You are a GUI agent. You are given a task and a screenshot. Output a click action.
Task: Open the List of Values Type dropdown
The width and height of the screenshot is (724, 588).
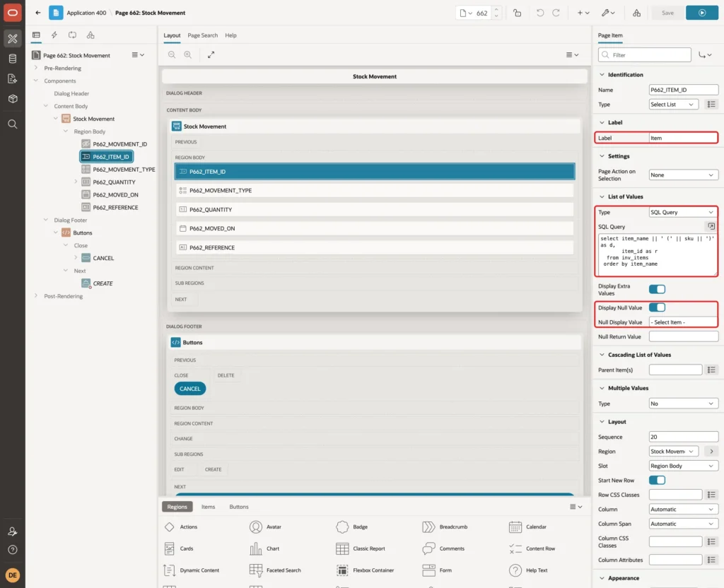pos(684,212)
